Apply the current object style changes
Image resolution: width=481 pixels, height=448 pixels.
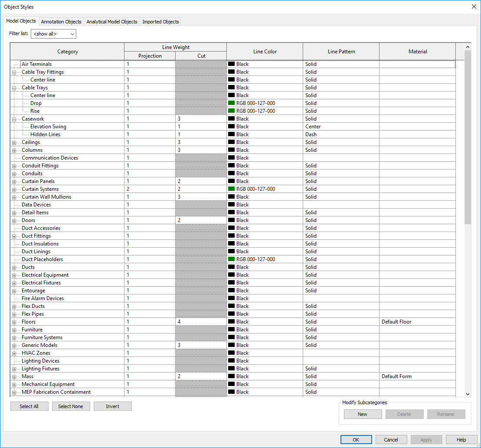(x=426, y=439)
